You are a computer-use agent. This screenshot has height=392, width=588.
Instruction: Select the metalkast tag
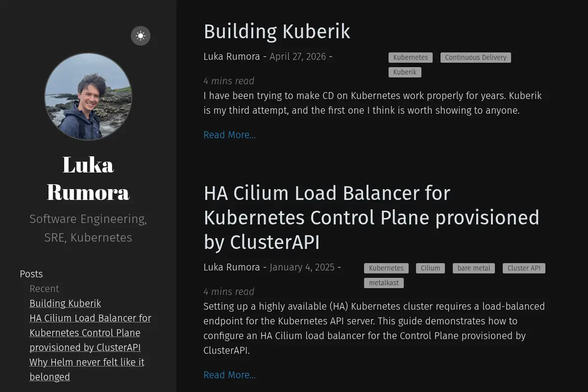pos(384,283)
